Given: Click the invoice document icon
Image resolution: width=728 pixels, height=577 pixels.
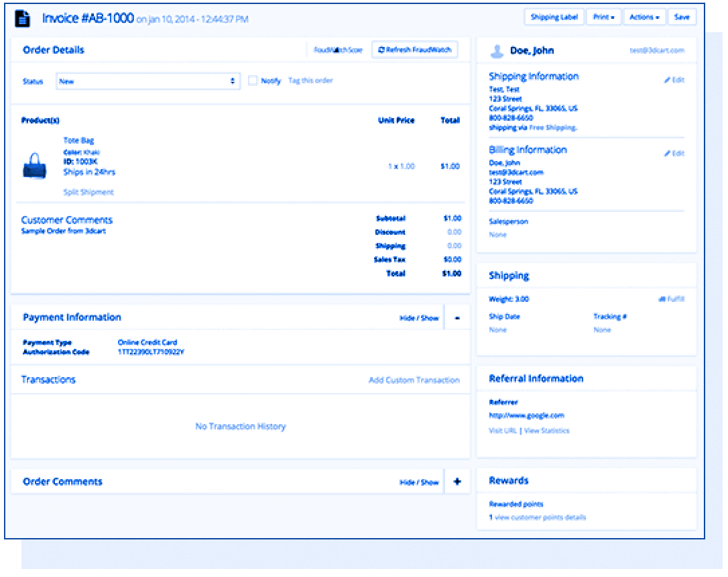Looking at the screenshot, I should [x=22, y=18].
